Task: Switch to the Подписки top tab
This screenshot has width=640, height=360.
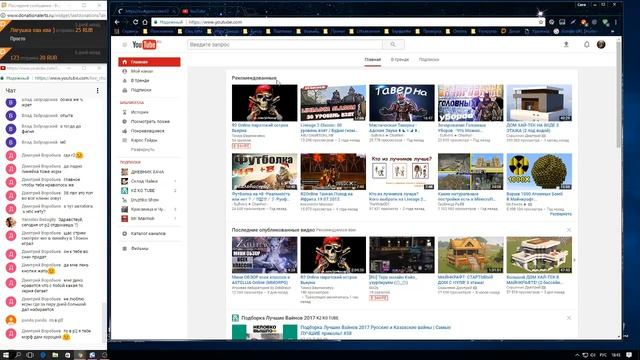Action: pyautogui.click(x=429, y=60)
